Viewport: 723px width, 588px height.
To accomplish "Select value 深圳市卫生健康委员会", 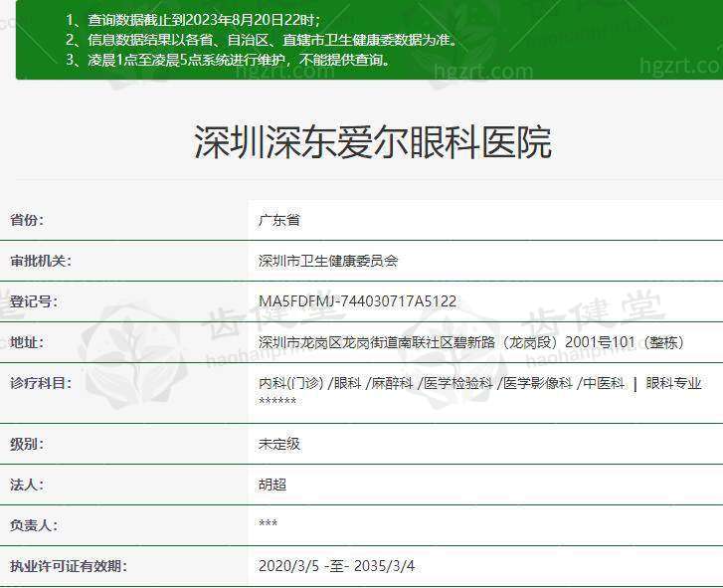I will [x=328, y=261].
